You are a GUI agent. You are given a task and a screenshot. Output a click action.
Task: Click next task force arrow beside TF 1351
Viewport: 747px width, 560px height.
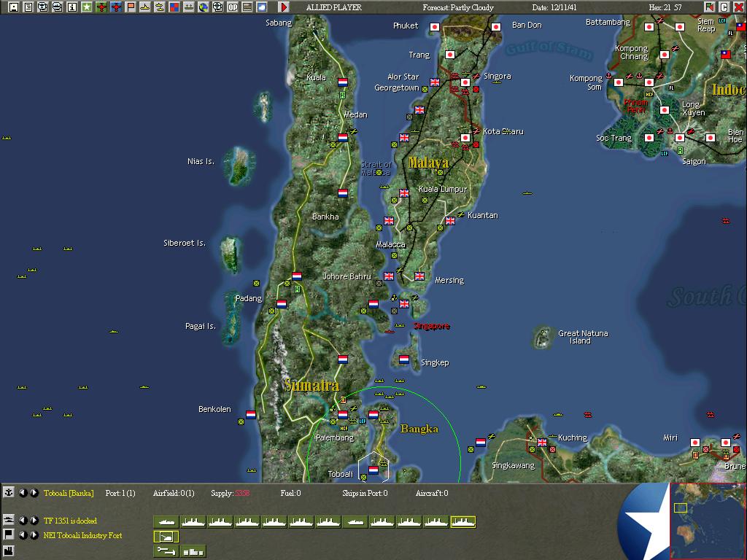point(34,521)
